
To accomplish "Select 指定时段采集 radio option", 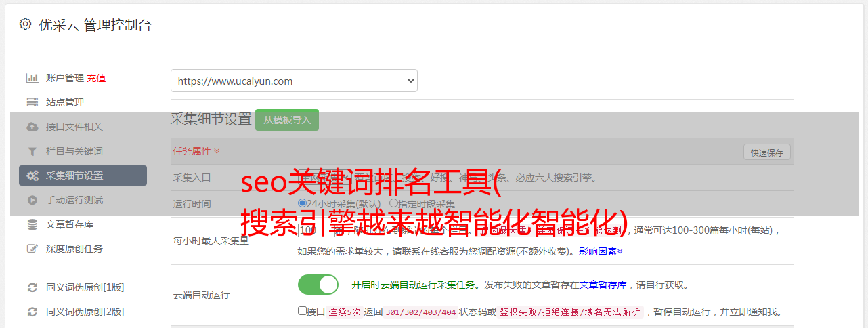I will (393, 203).
